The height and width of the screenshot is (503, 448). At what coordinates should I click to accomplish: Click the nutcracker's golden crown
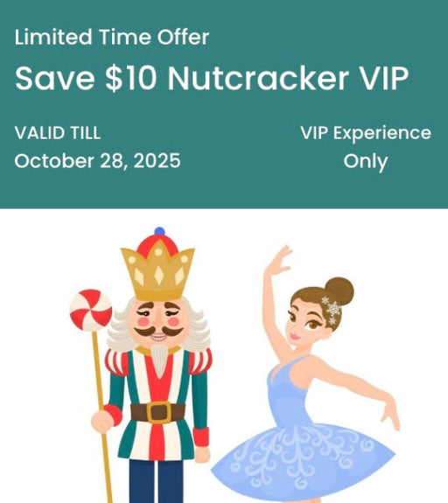(157, 271)
